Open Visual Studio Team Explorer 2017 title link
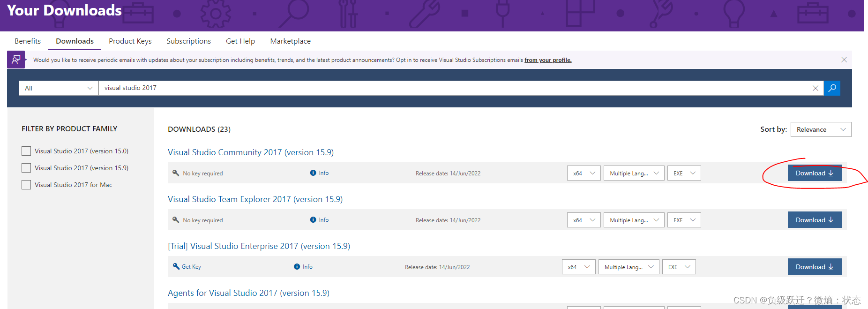Screen dimensions: 868x309 (x=255, y=199)
